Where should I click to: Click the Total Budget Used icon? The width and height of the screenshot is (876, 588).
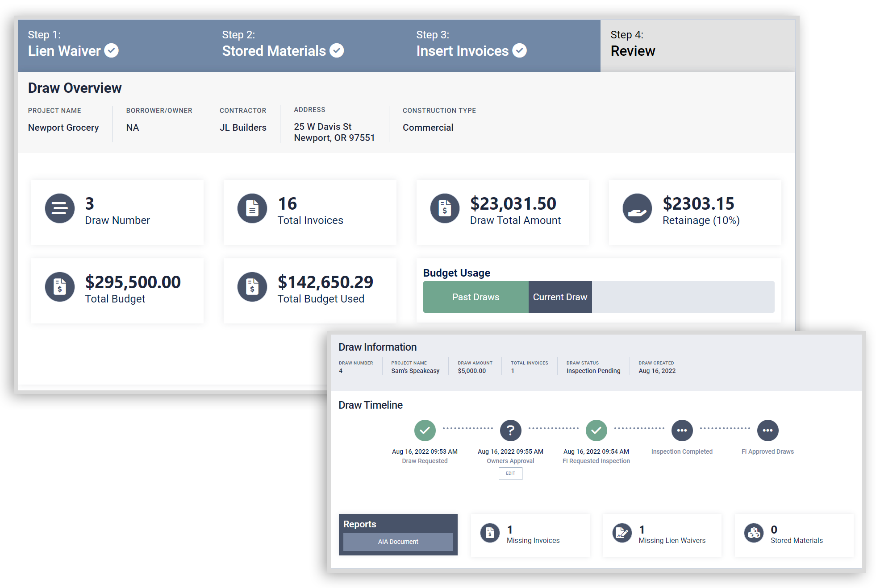coord(252,287)
